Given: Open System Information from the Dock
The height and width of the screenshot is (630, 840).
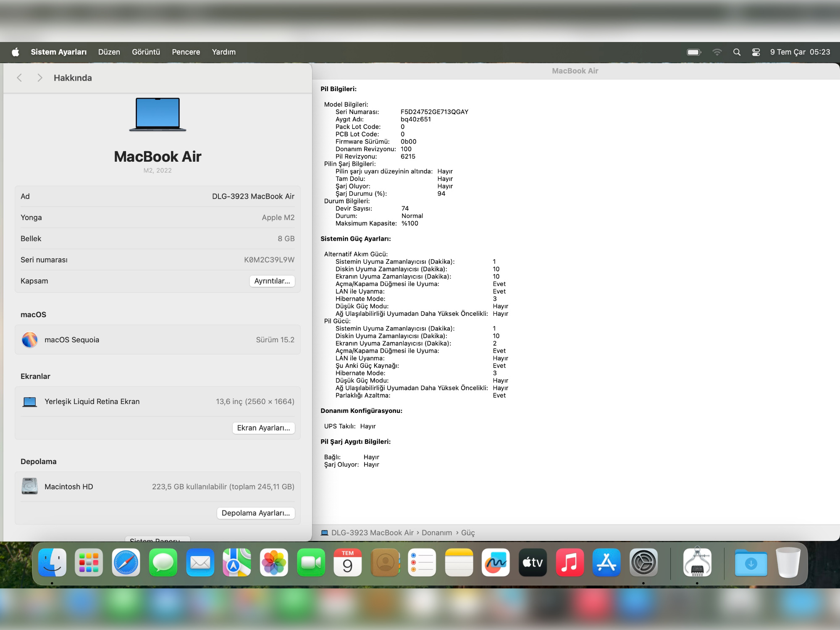Looking at the screenshot, I should [697, 562].
